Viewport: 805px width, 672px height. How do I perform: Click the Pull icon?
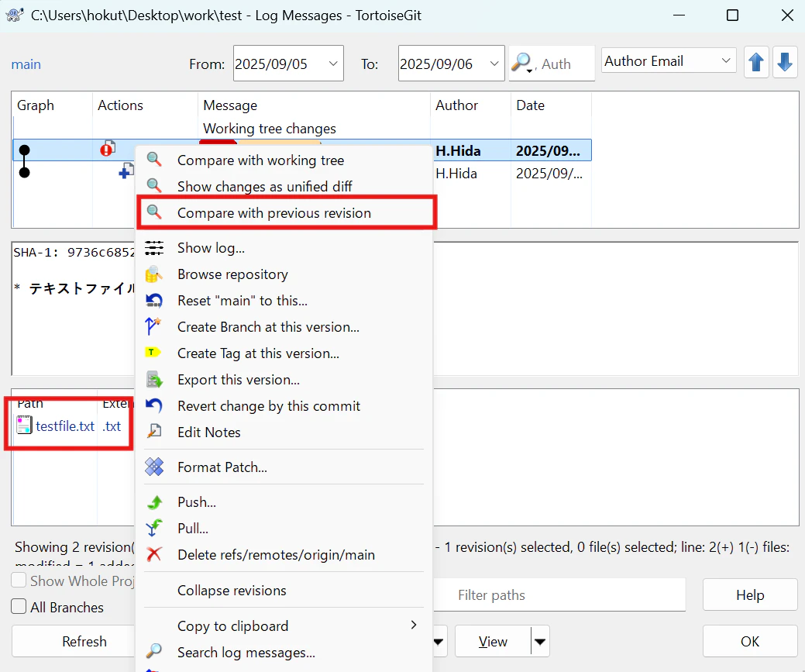pyautogui.click(x=153, y=528)
